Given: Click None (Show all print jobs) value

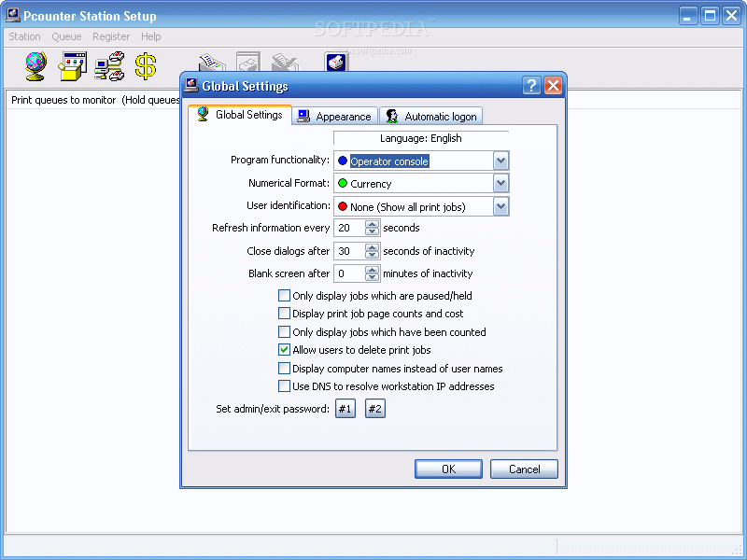Looking at the screenshot, I should (408, 207).
